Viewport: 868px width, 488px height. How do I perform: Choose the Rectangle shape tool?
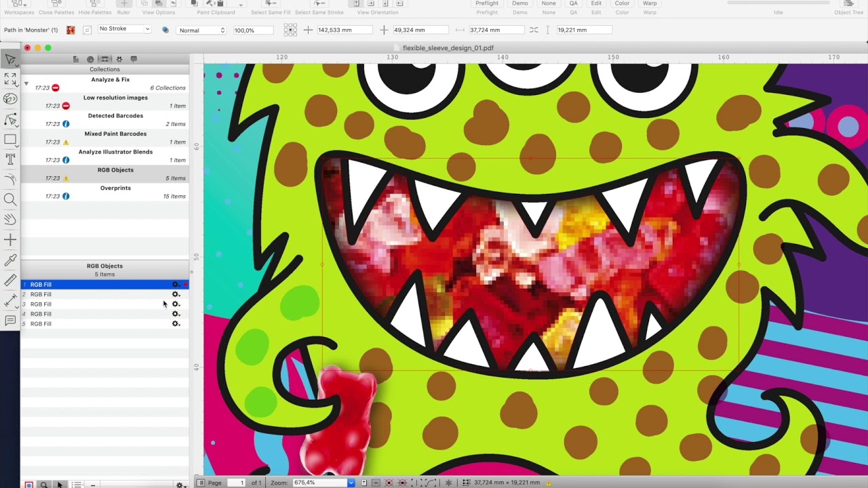point(10,140)
